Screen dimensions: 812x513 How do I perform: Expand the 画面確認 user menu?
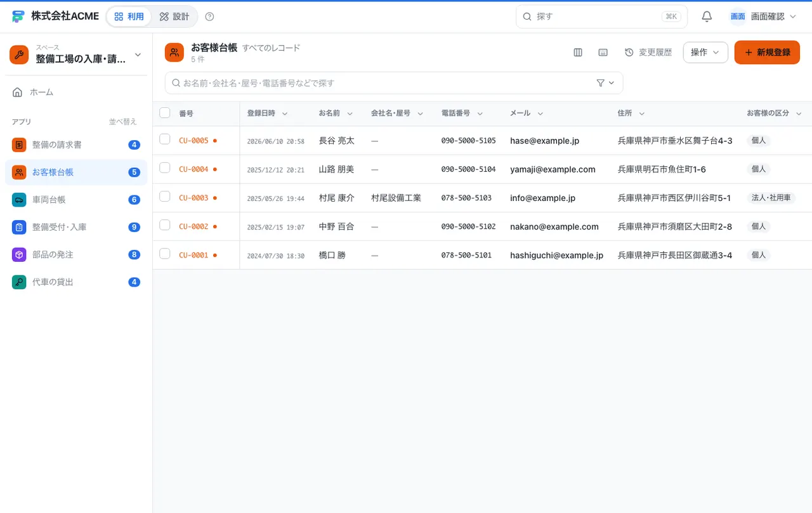pyautogui.click(x=763, y=16)
